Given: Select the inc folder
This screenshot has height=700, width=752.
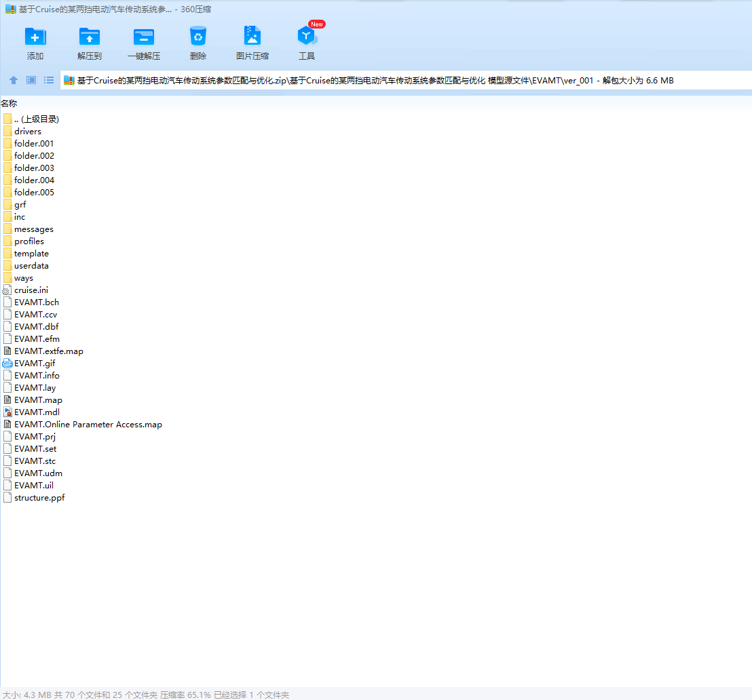Looking at the screenshot, I should pyautogui.click(x=14, y=216).
